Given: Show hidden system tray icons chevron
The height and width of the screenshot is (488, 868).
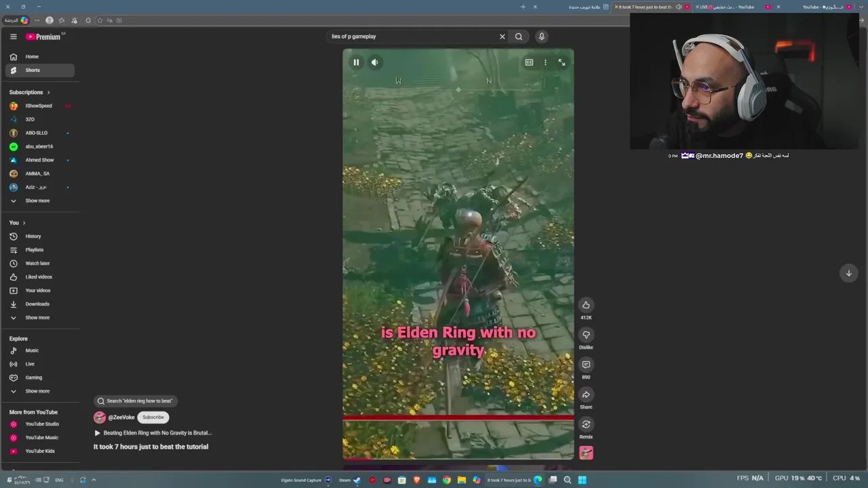Looking at the screenshot, I should click(x=94, y=480).
